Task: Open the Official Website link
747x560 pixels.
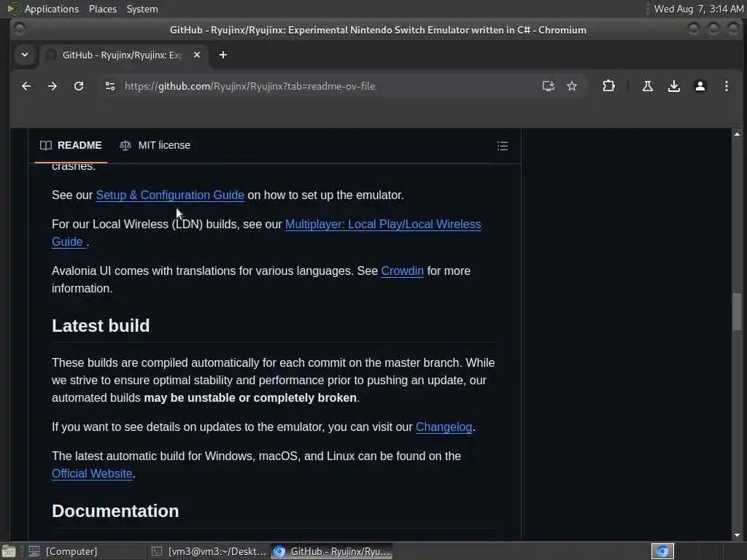Action: (92, 474)
